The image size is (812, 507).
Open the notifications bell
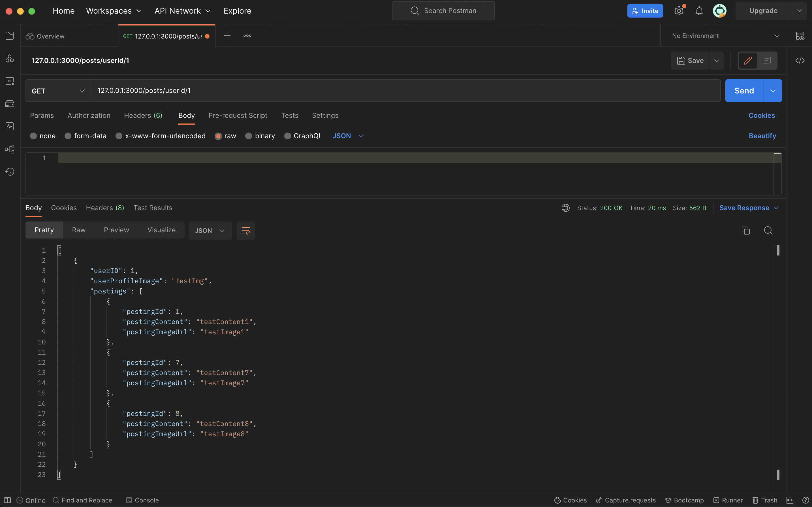pyautogui.click(x=699, y=11)
